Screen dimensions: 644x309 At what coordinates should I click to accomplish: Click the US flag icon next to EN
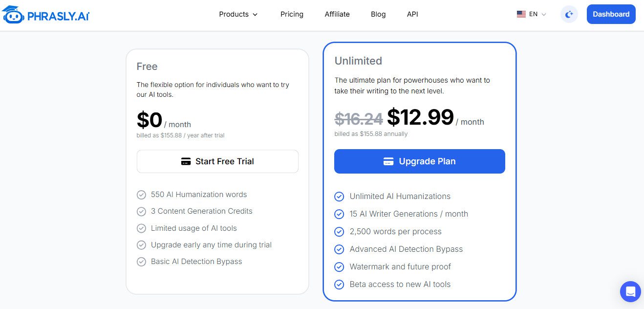521,14
